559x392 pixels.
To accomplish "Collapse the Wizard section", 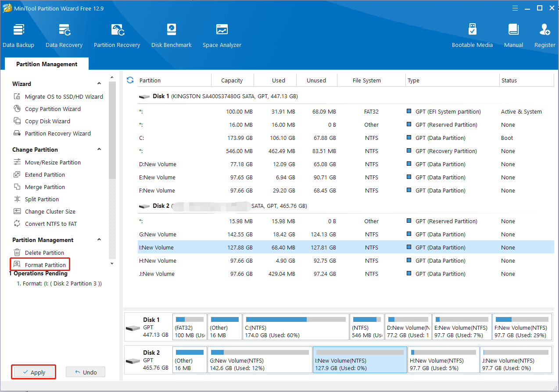I will pyautogui.click(x=99, y=84).
